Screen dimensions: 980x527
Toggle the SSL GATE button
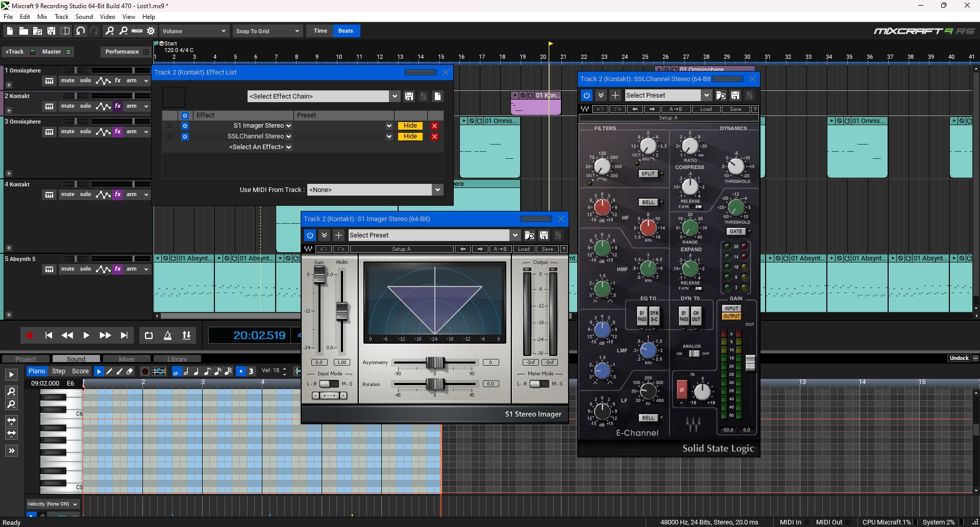(736, 231)
